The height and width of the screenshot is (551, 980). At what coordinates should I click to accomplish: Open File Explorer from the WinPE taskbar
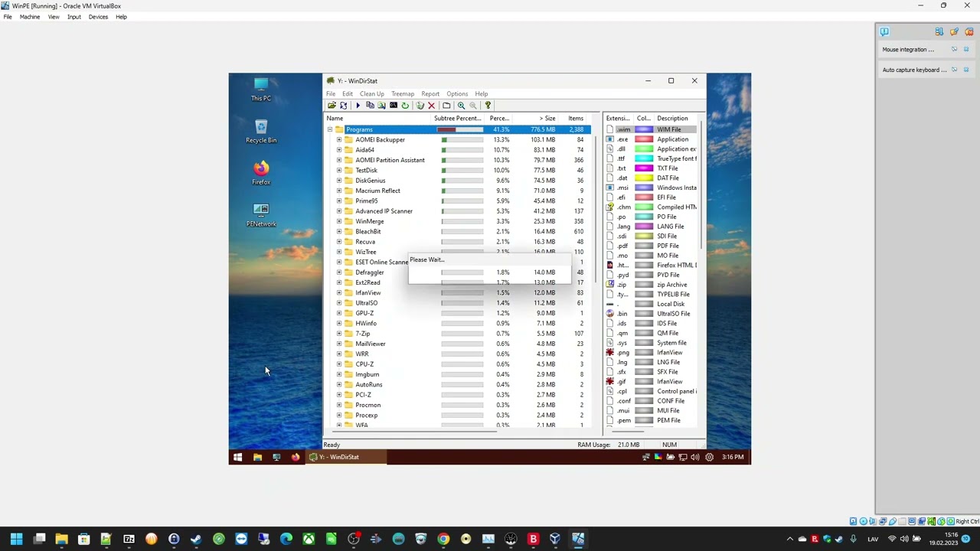coord(257,457)
